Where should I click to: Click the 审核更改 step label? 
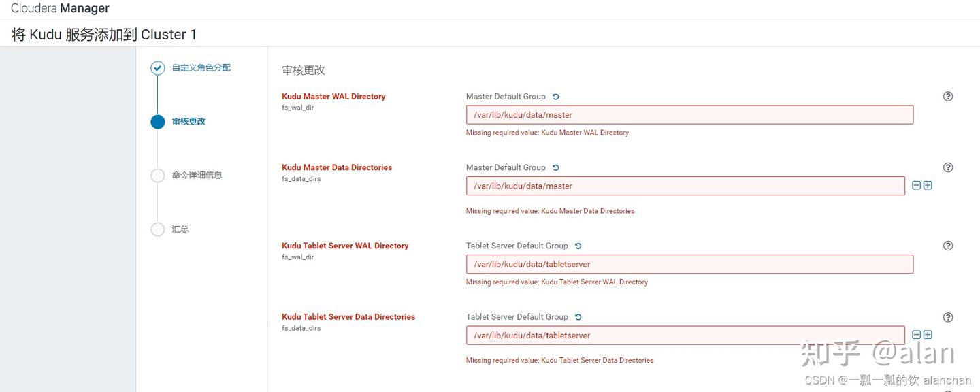click(190, 121)
